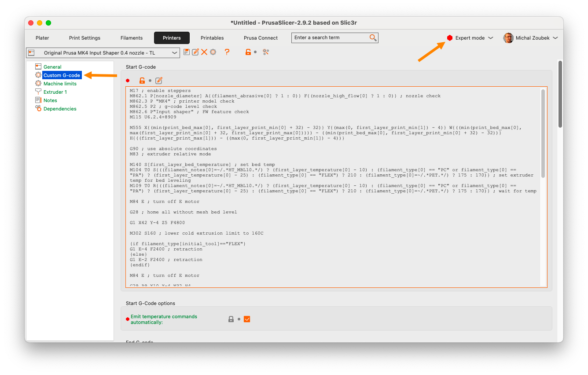
Task: Click the unlocked padlock icon in the preset toolbar
Action: tap(248, 52)
